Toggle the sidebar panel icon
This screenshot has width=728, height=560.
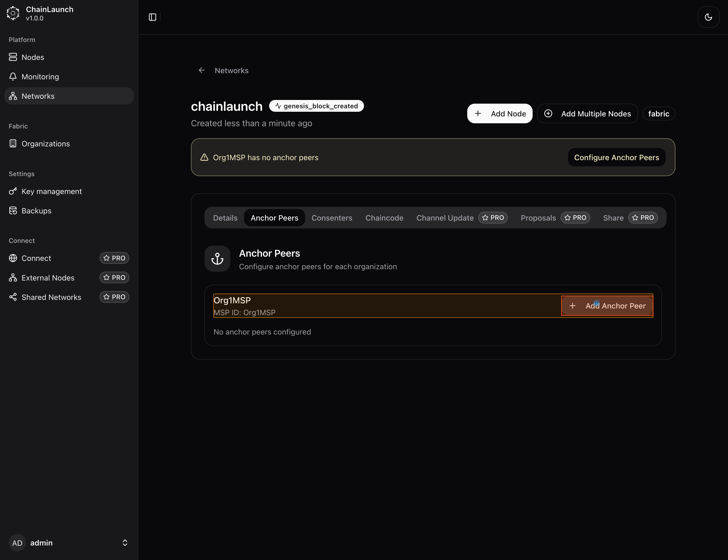pos(152,17)
